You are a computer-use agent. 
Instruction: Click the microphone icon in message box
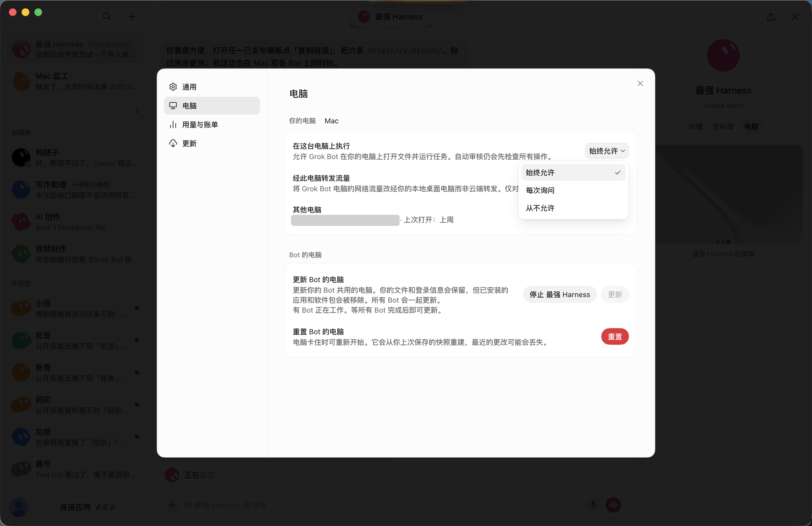pyautogui.click(x=593, y=505)
